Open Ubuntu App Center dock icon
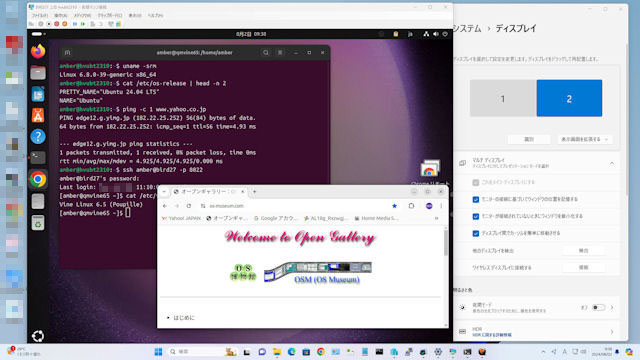This screenshot has width=640, height=360. [x=38, y=116]
